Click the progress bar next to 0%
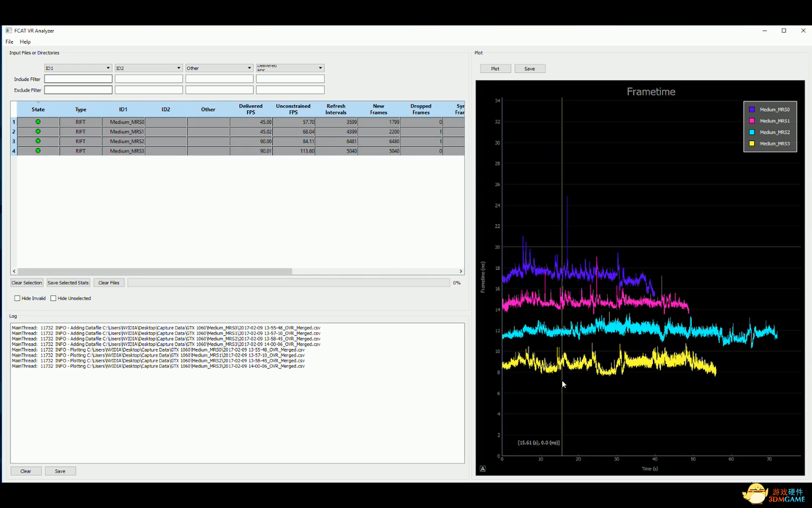 coord(289,283)
